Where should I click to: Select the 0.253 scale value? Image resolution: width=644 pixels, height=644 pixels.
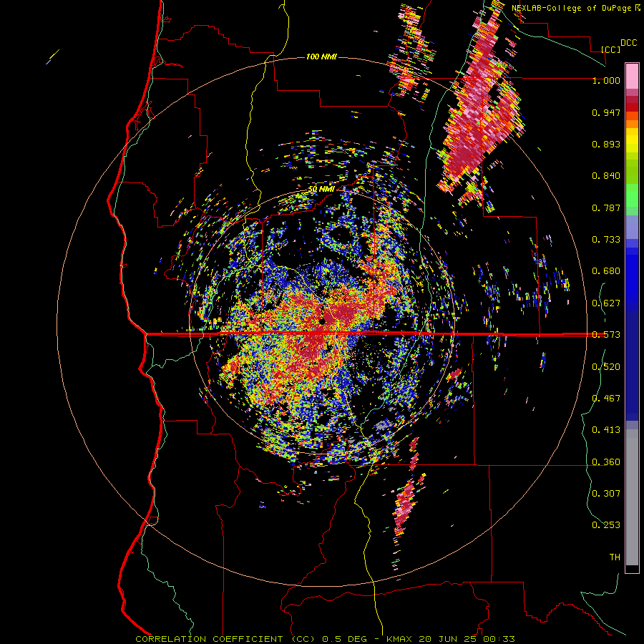pyautogui.click(x=606, y=525)
